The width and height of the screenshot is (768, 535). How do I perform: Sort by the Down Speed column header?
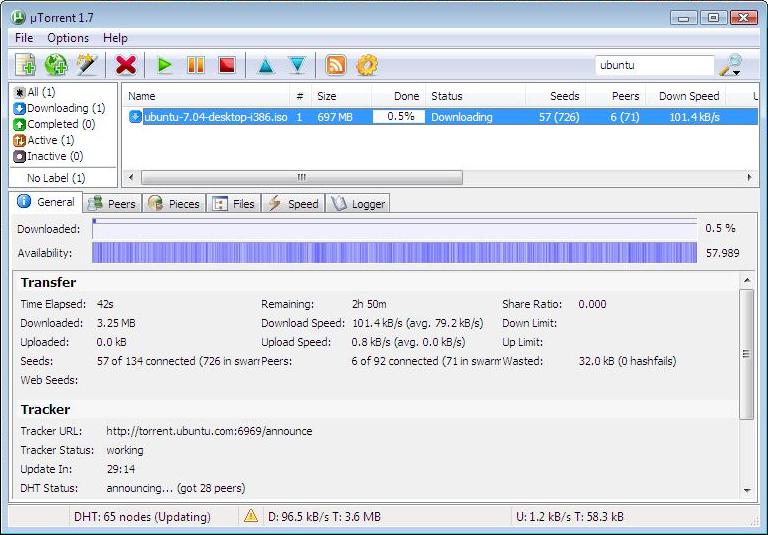click(686, 96)
